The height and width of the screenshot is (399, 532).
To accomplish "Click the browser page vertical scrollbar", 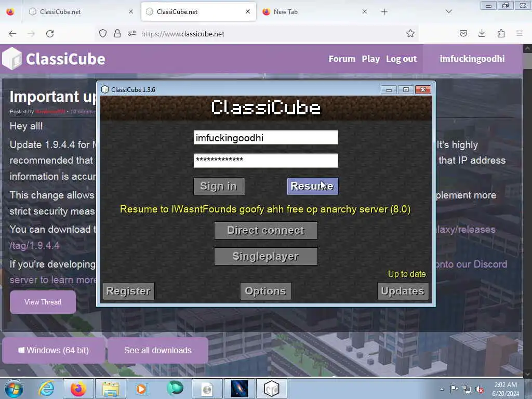I will point(527,210).
